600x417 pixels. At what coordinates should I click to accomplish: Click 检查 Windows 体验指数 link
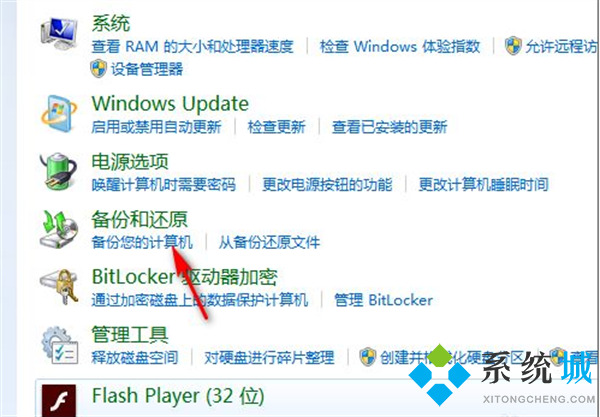[400, 46]
